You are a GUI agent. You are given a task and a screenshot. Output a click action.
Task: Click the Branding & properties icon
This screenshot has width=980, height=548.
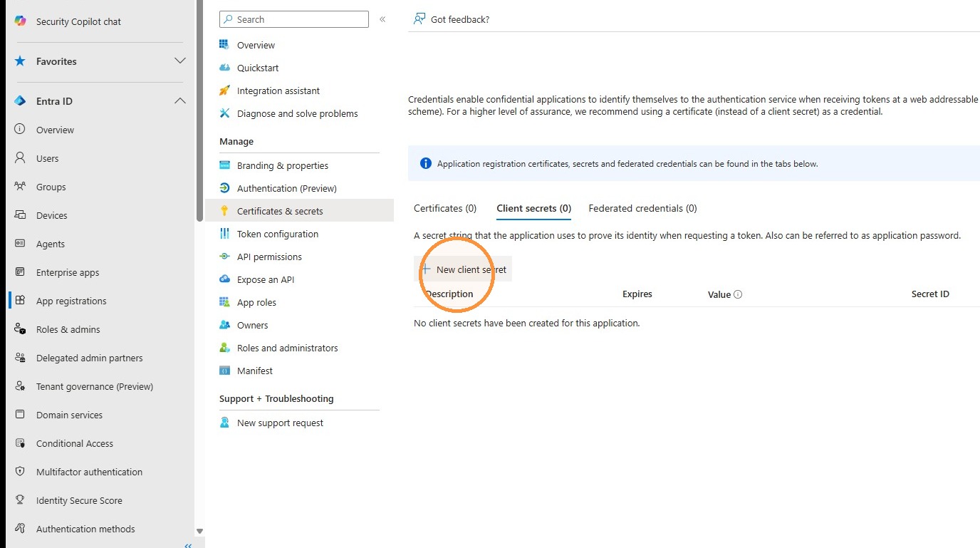(x=225, y=165)
